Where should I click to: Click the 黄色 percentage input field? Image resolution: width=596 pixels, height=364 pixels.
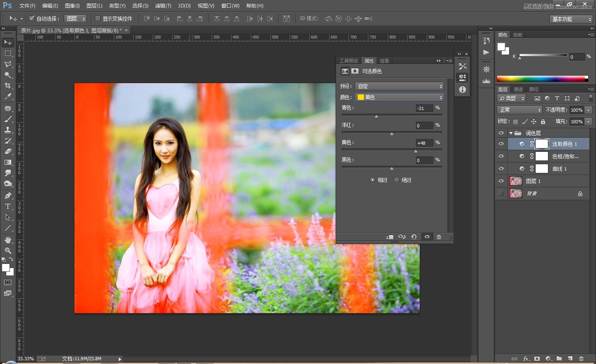point(424,143)
